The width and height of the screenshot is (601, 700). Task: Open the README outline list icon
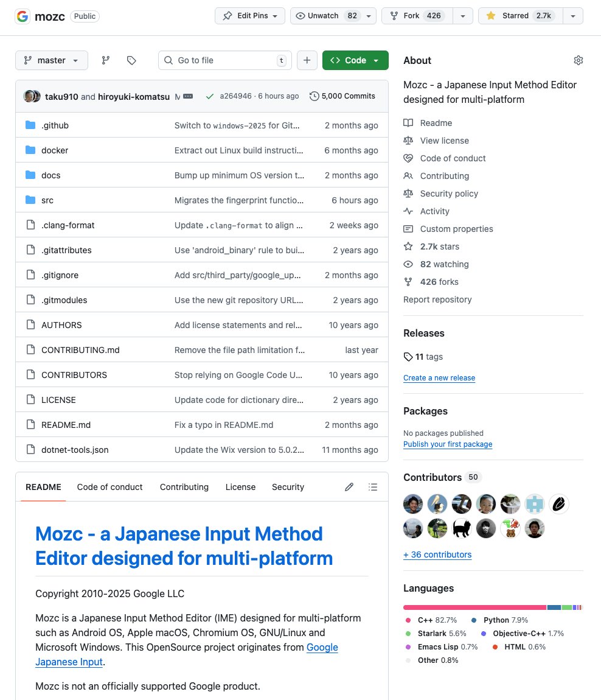(x=373, y=487)
